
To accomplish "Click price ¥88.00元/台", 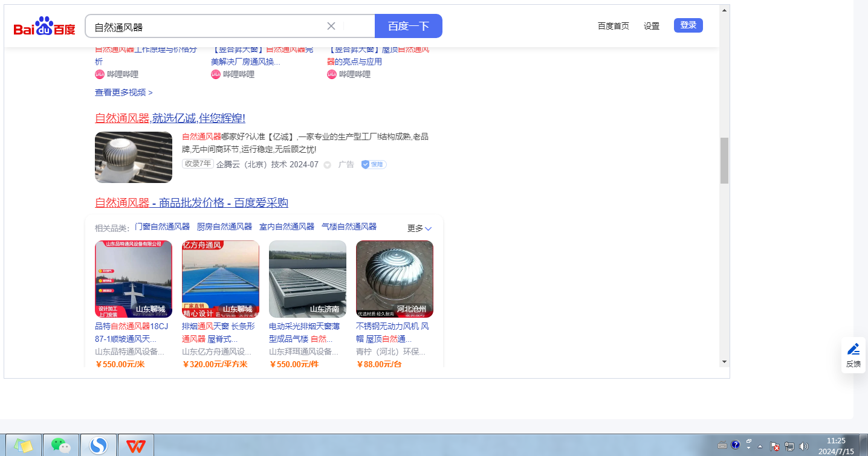I will 379,364.
